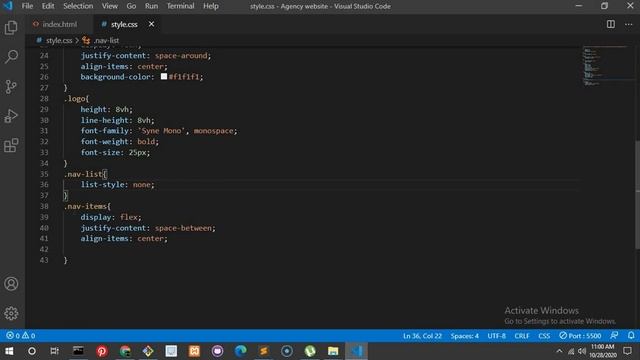Open the More Actions ellipsis menu
Screen dimensions: 640x360
(629, 24)
